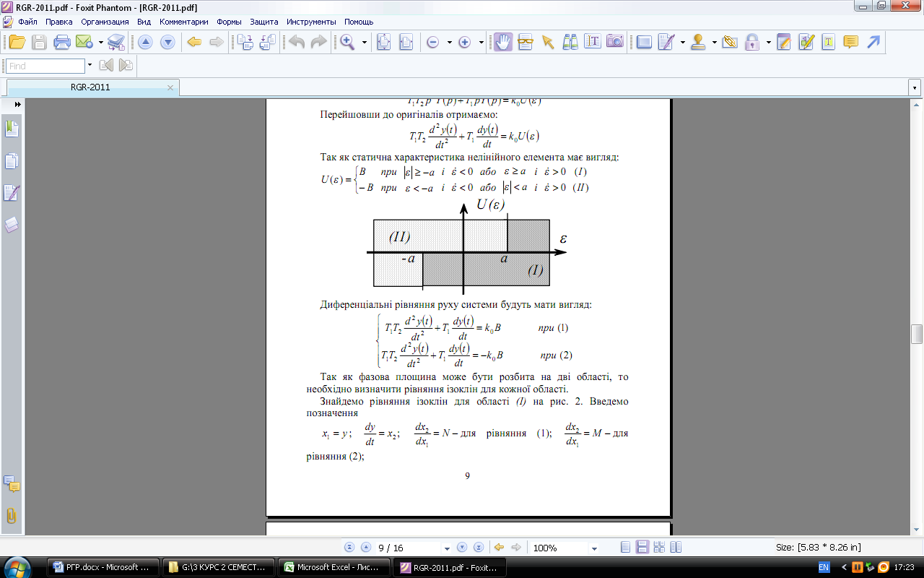Open the Bookmarks panel icon in sidebar
Screen dimensions: 924x578
[12, 129]
